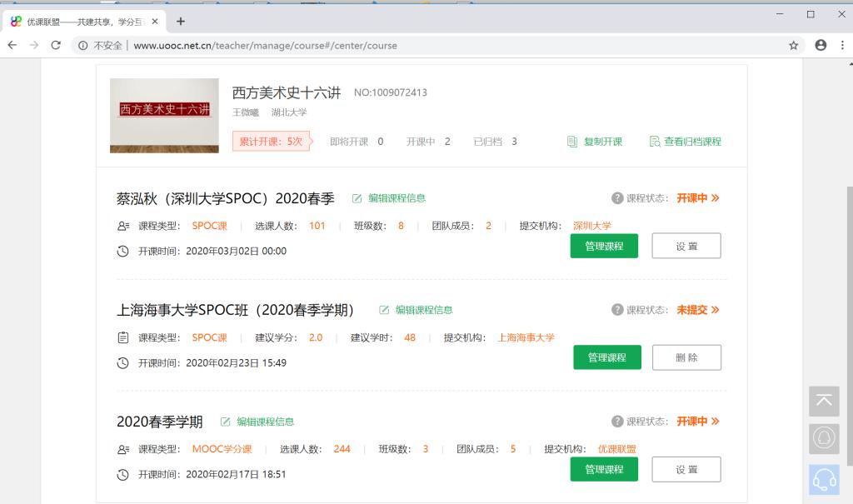Open 编辑课程信息 for 蔡泓秋 SPOC course
The image size is (853, 504).
(x=397, y=198)
